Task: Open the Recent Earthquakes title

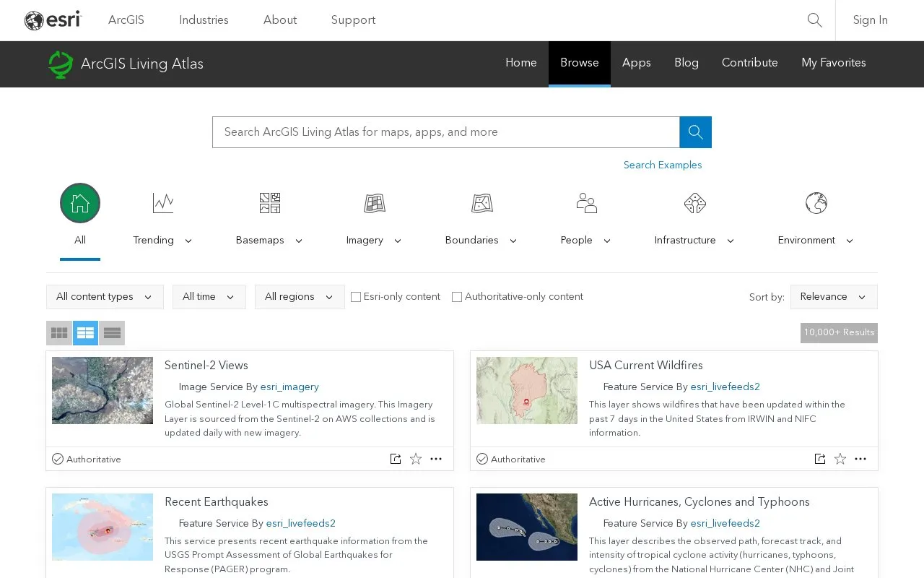Action: [217, 502]
